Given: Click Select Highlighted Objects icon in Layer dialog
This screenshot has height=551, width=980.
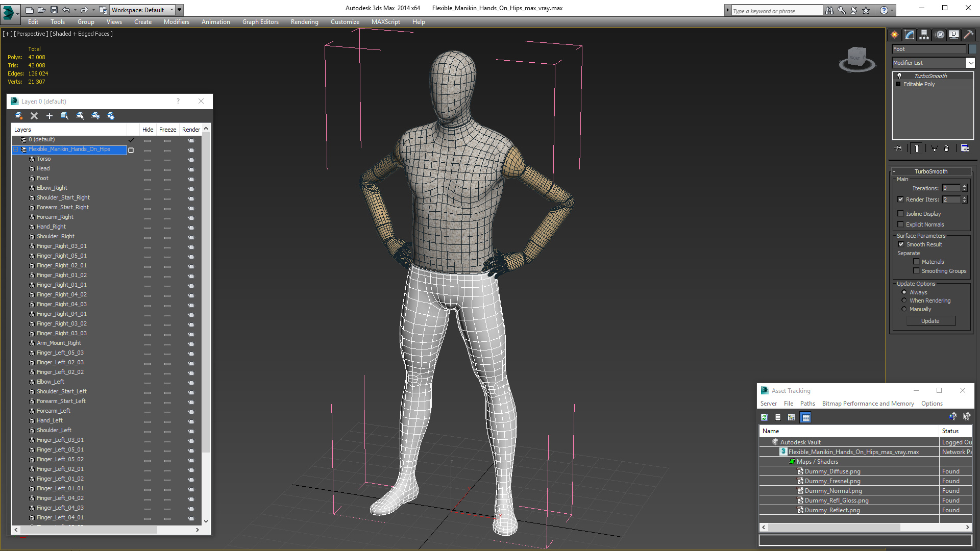Looking at the screenshot, I should pos(65,116).
